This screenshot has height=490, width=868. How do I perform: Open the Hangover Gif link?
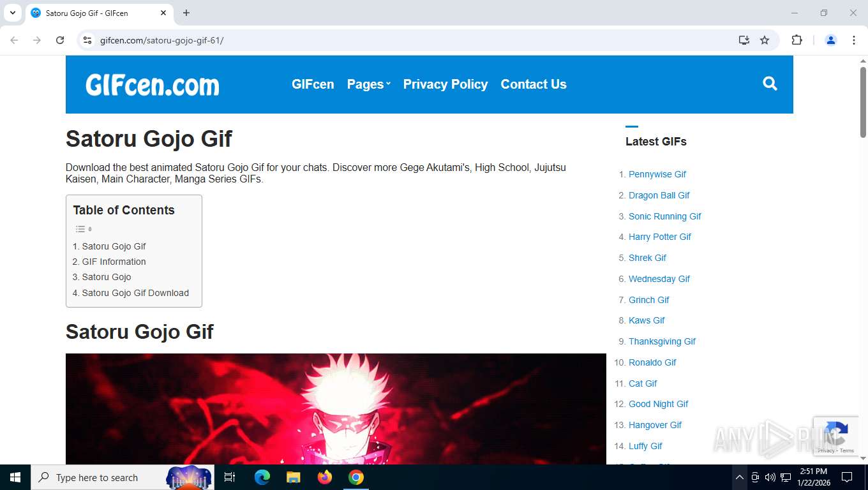655,425
